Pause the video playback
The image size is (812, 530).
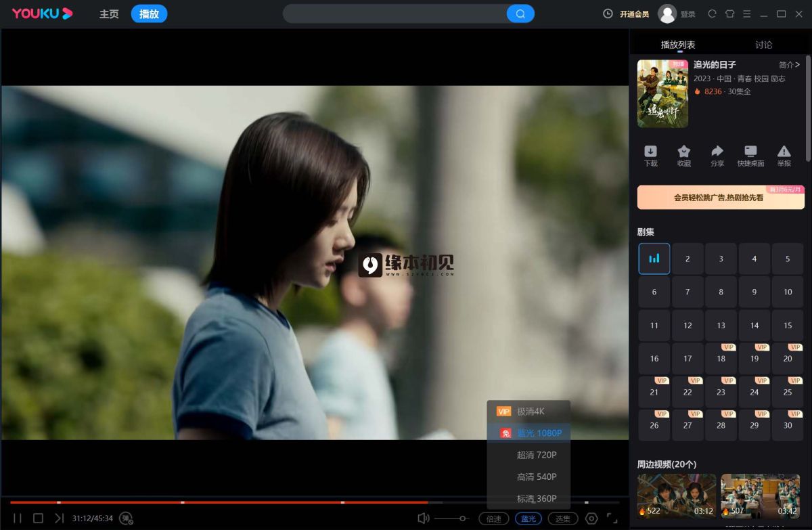pyautogui.click(x=18, y=518)
